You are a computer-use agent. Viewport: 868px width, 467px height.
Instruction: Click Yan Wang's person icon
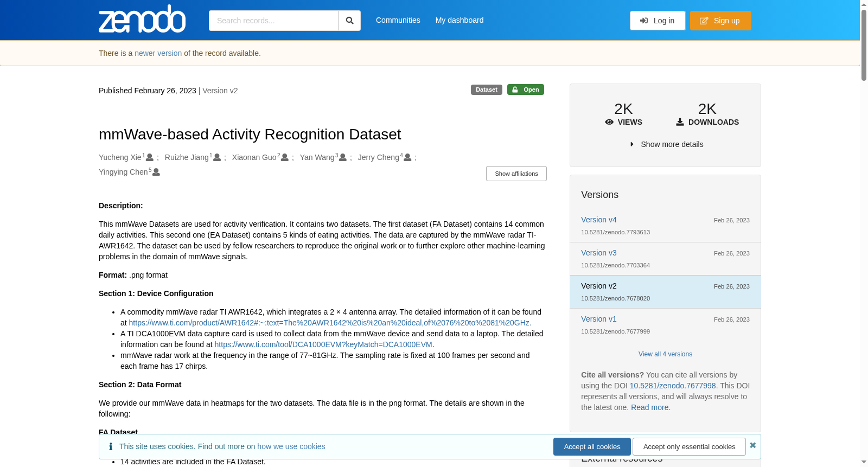pos(343,157)
